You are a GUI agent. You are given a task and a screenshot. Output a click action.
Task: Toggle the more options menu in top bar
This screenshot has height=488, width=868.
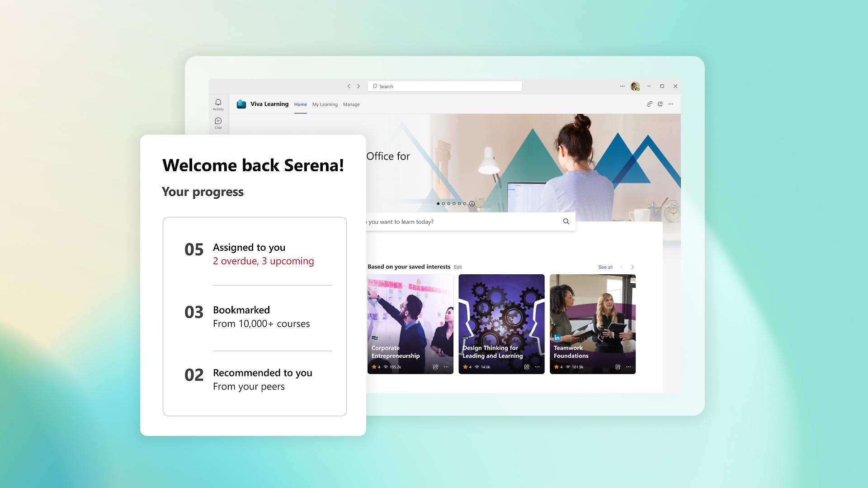(623, 86)
